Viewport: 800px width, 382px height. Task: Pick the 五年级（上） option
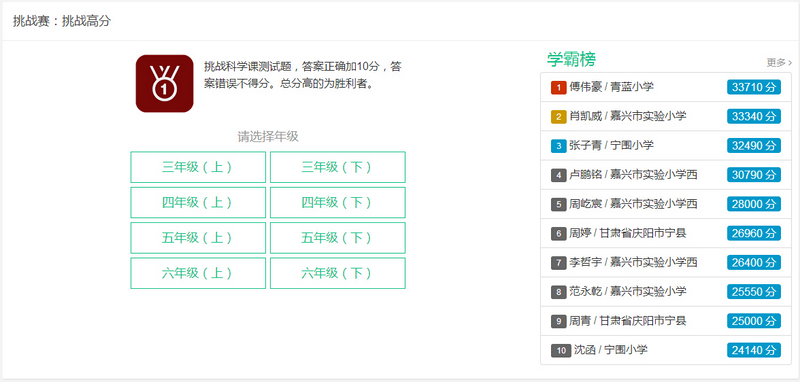click(198, 238)
